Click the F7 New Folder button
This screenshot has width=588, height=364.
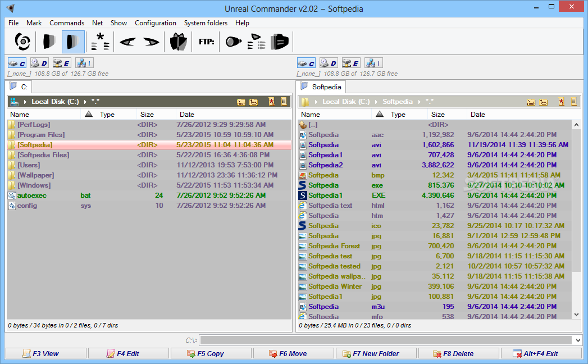(x=376, y=353)
